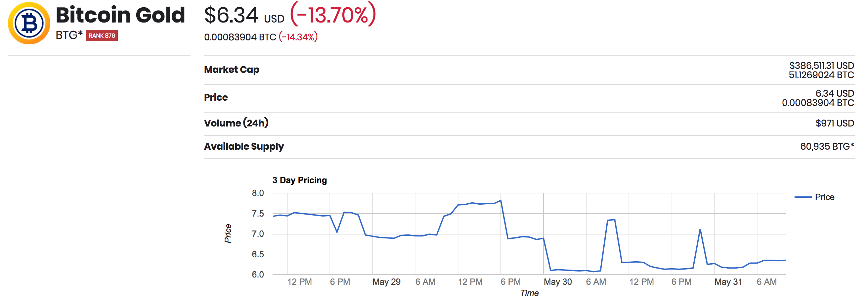Image resolution: width=868 pixels, height=304 pixels.
Task: Select the Volume (24h) row label
Action: click(x=236, y=123)
